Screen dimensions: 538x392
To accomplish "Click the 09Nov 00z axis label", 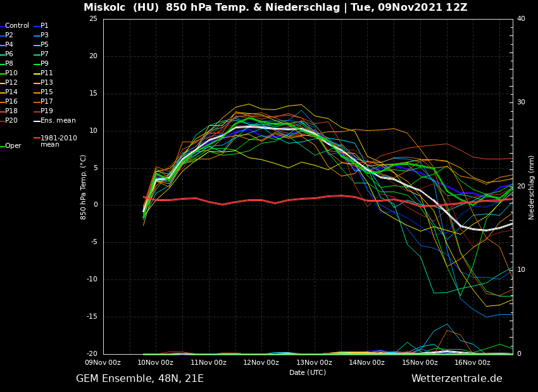I will pos(103,363).
